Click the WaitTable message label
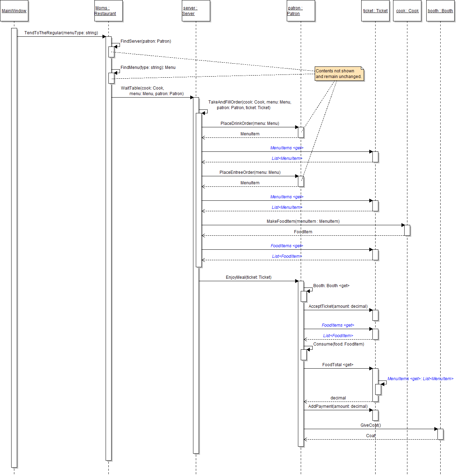The image size is (456, 476). pos(152,91)
